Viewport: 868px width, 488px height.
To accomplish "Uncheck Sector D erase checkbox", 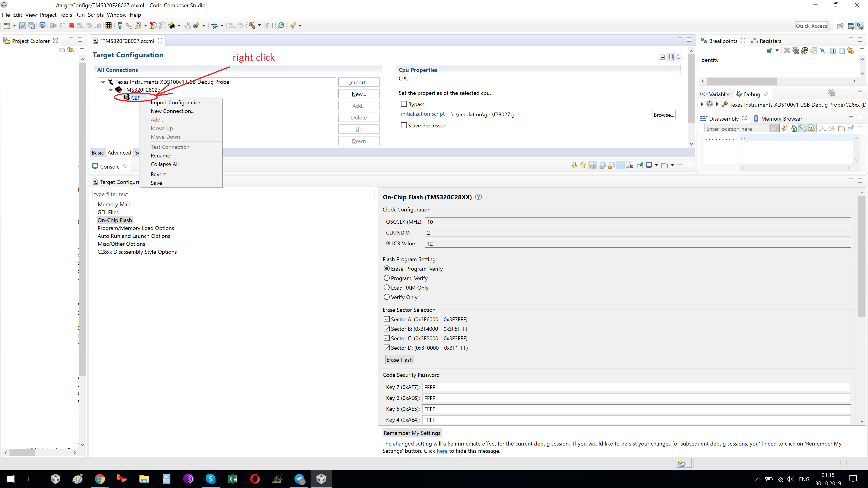I will pyautogui.click(x=387, y=347).
